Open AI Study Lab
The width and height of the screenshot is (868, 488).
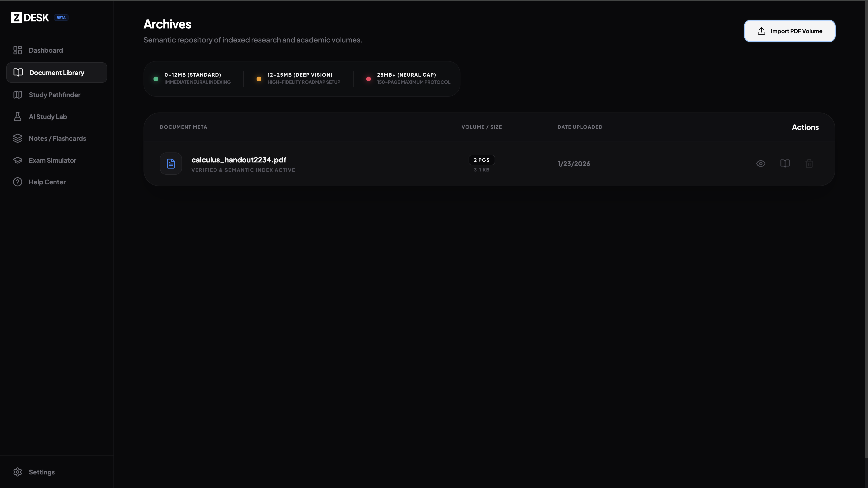pyautogui.click(x=47, y=117)
